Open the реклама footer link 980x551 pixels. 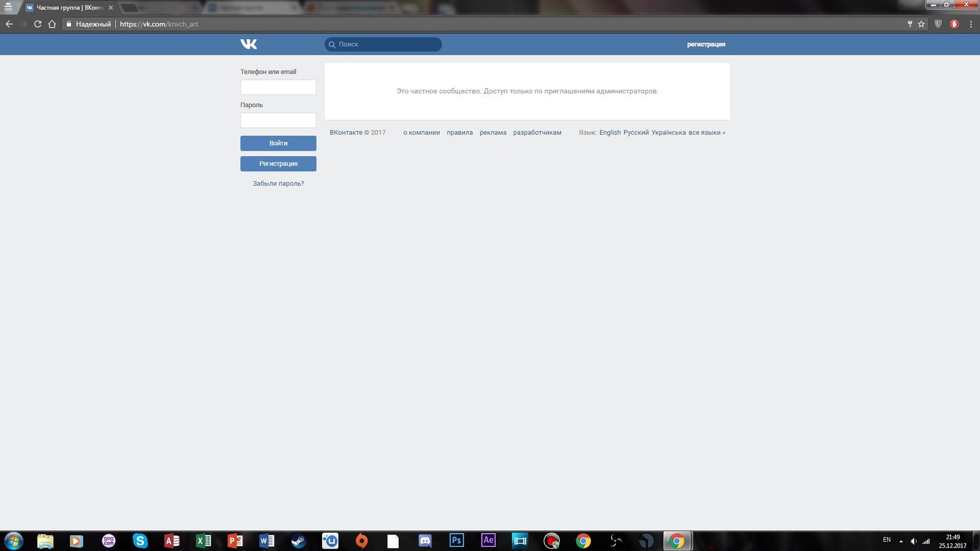coord(493,132)
